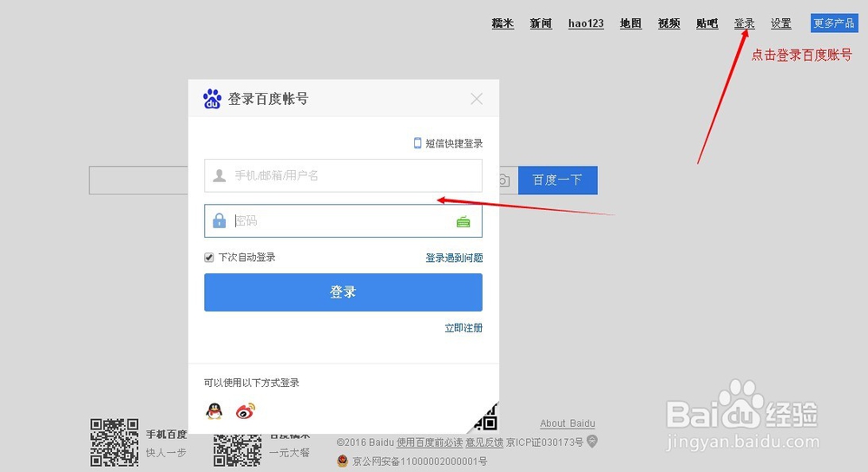Click the 京公网安备11000002000001号 text
This screenshot has height=472, width=868.
pyautogui.click(x=419, y=462)
